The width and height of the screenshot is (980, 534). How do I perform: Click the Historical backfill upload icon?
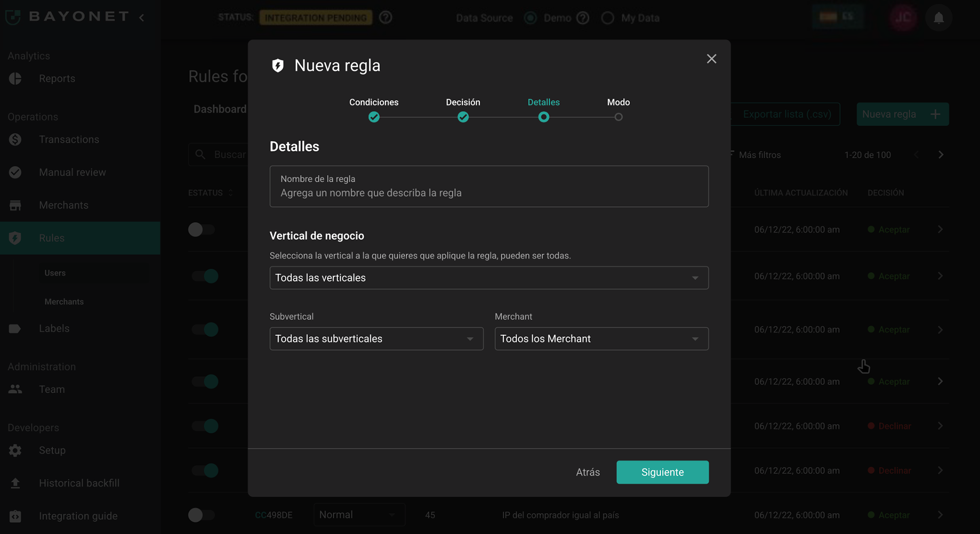[15, 483]
